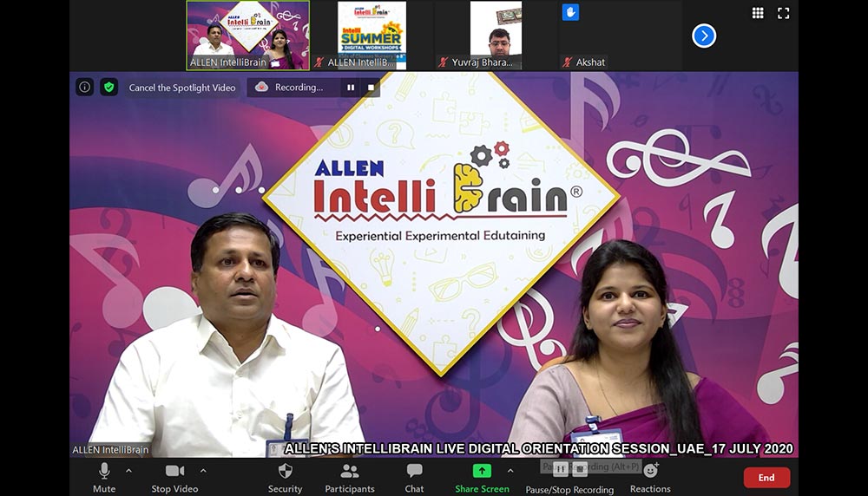The height and width of the screenshot is (496, 868).
Task: Enter full screen mode
Action: point(783,13)
